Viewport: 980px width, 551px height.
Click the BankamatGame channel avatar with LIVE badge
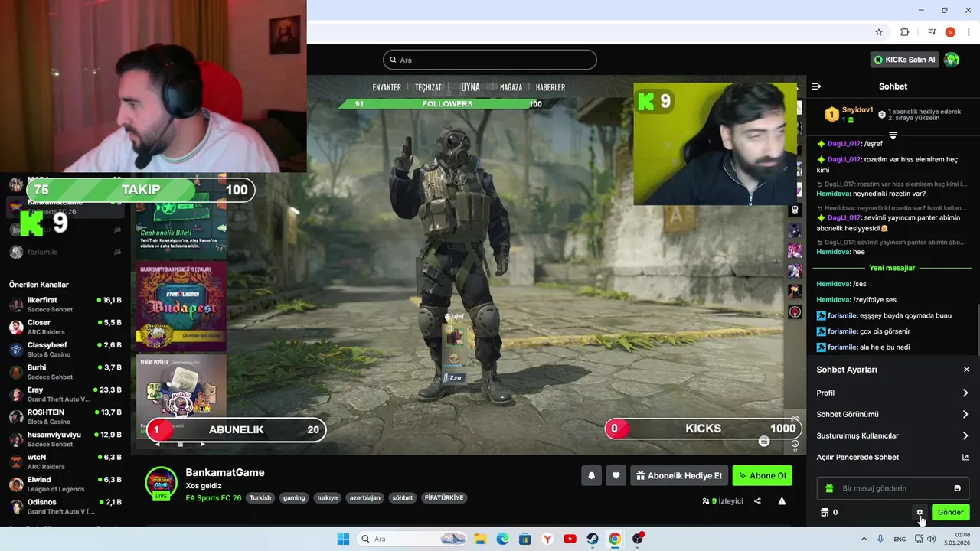click(162, 483)
